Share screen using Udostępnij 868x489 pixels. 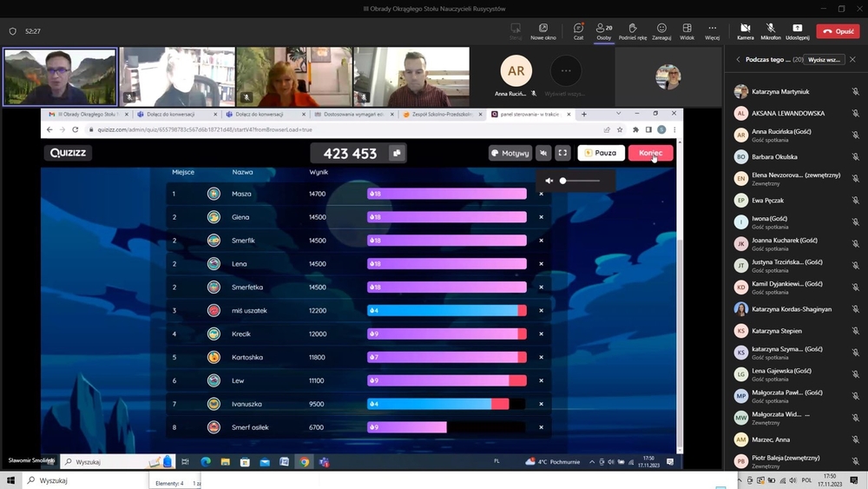point(797,31)
